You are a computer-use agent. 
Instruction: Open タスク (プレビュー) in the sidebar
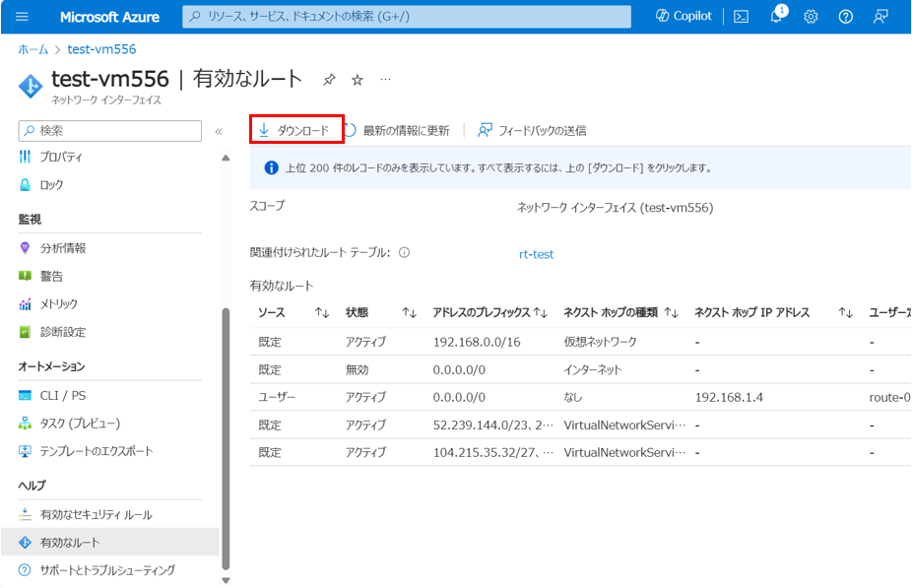(x=80, y=424)
